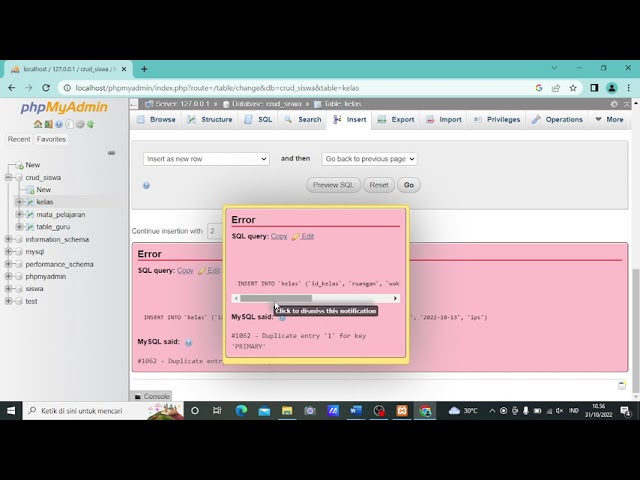640x480 pixels.
Task: Click Copy link in page error box
Action: 185,271
